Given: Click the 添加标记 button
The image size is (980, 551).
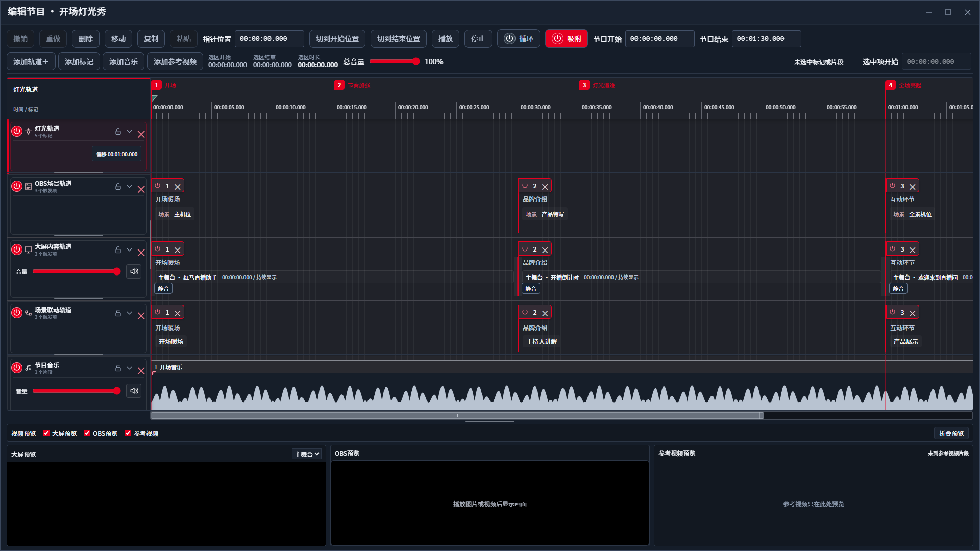Looking at the screenshot, I should click(x=79, y=62).
